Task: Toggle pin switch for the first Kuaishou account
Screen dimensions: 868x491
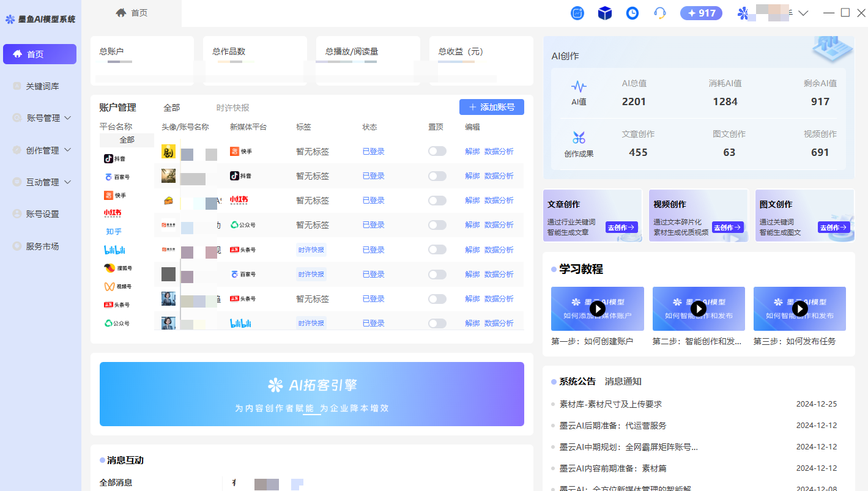Action: (x=437, y=151)
